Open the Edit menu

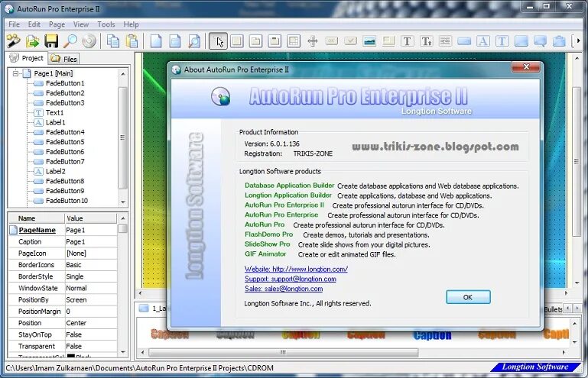pos(34,24)
